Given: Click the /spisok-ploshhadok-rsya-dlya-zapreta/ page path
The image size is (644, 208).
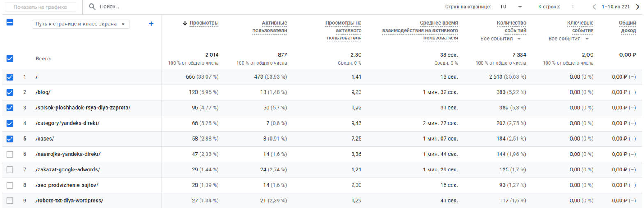Looking at the screenshot, I should [x=83, y=108].
